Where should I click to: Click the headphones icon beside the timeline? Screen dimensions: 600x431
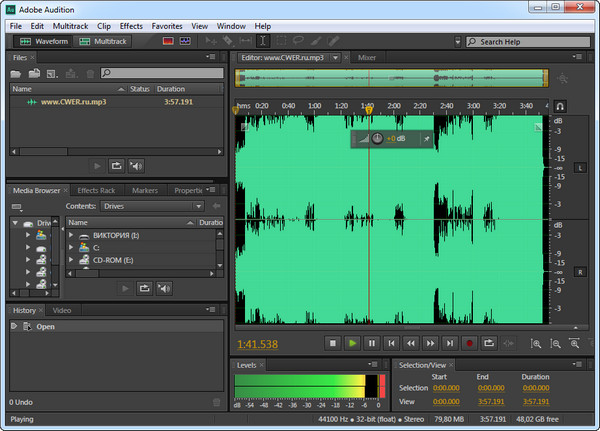(x=560, y=106)
